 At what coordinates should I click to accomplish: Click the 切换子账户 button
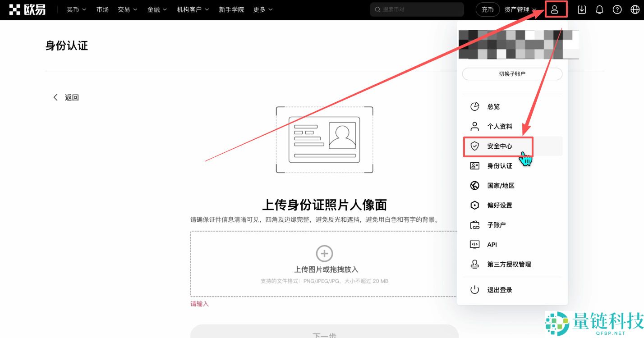[512, 74]
